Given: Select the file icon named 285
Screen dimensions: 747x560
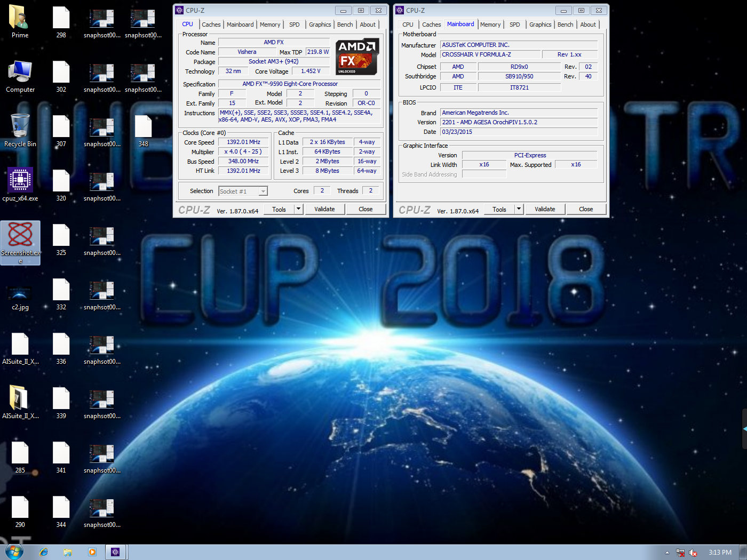Looking at the screenshot, I should click(20, 457).
